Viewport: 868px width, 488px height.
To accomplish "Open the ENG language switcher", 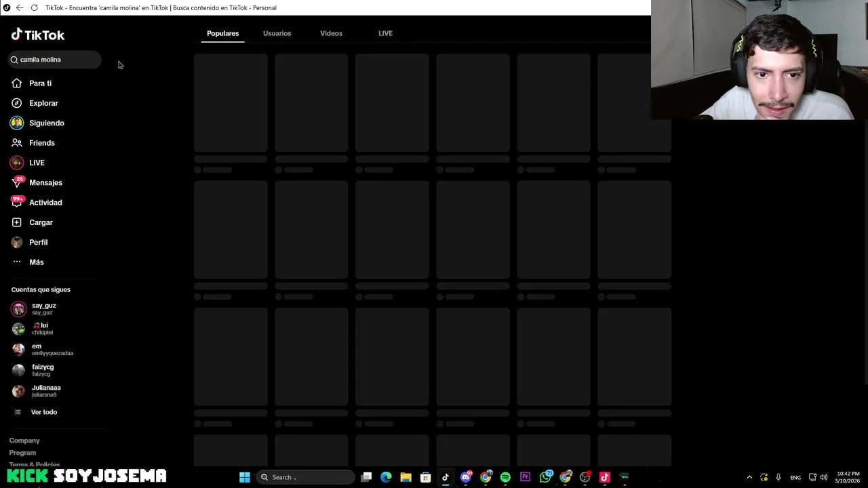I will click(795, 477).
